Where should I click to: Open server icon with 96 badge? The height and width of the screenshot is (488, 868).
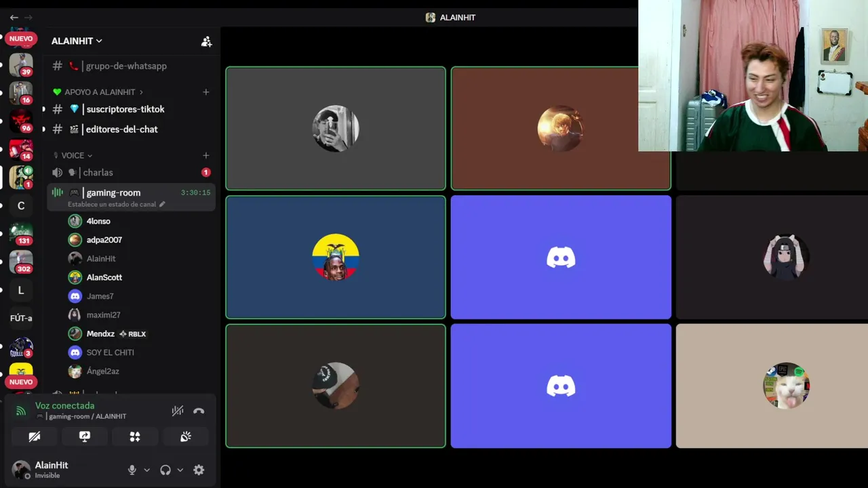(x=21, y=121)
